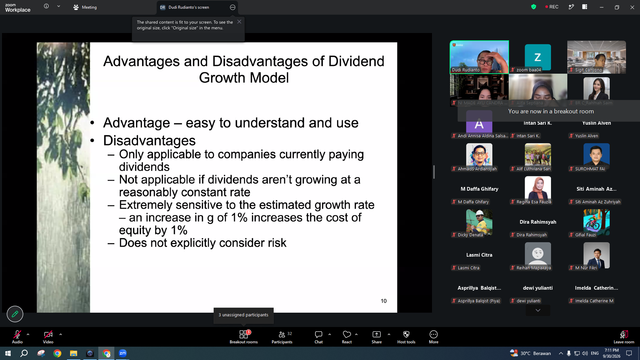
Task: Click the panel divider handle
Action: click(434, 172)
